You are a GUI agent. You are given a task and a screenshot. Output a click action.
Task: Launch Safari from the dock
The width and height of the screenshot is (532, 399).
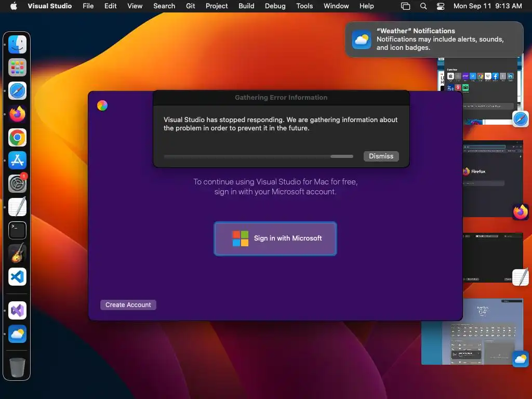[17, 90]
